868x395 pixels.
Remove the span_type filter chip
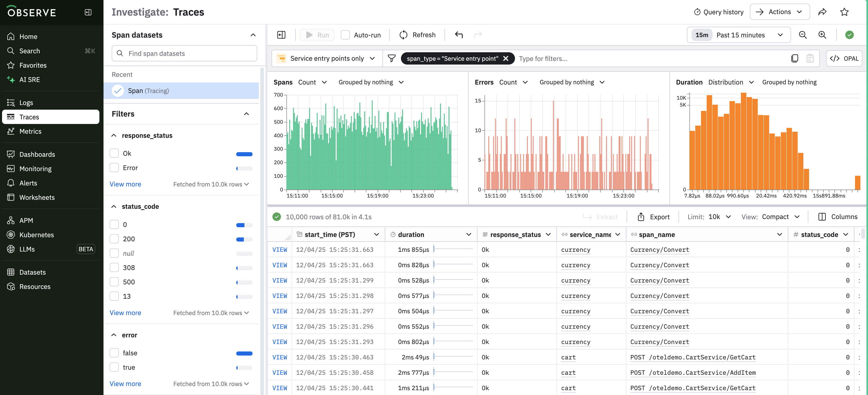(x=505, y=59)
